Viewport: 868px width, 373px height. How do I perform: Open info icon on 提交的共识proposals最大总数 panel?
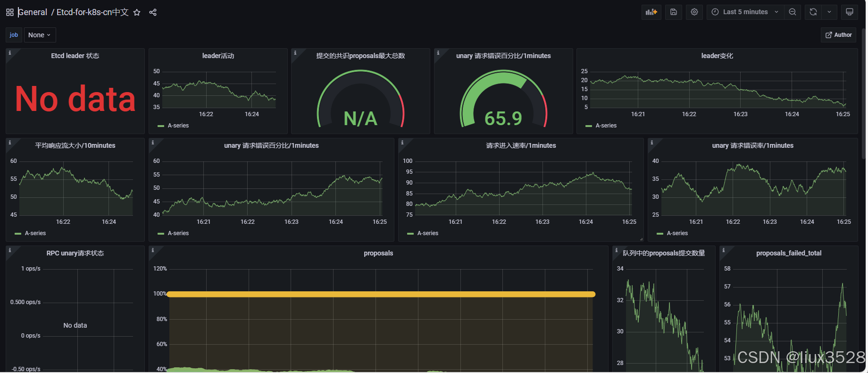(x=295, y=53)
